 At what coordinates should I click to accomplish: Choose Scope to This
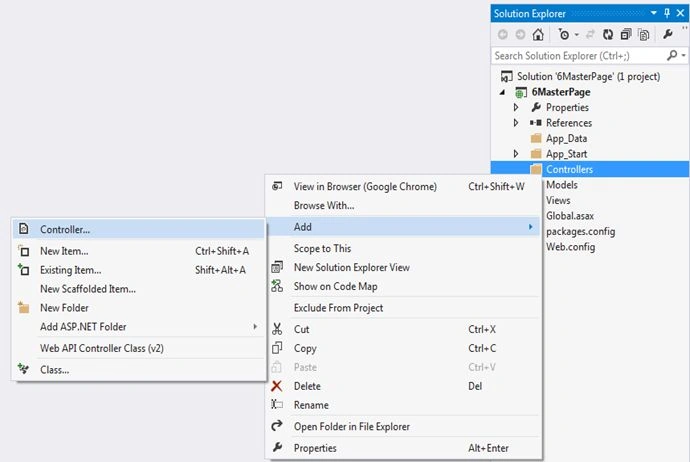(403, 249)
